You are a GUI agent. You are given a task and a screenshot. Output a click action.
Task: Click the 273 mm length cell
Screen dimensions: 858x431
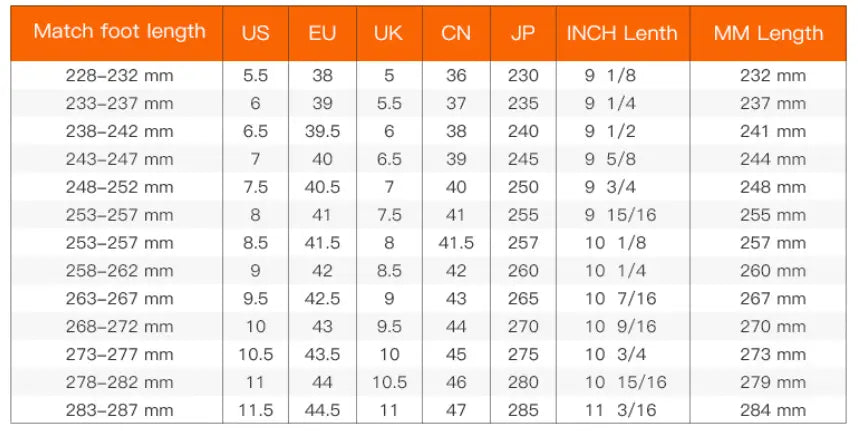(x=773, y=354)
